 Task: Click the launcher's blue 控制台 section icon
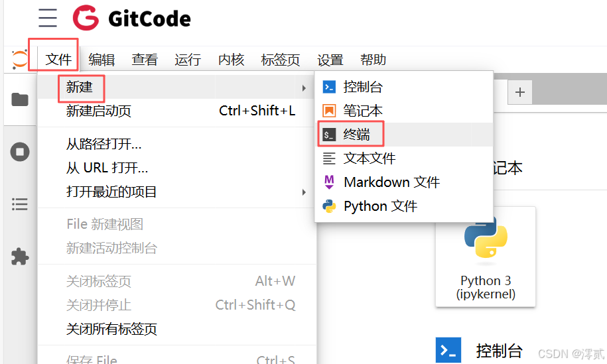click(x=448, y=351)
